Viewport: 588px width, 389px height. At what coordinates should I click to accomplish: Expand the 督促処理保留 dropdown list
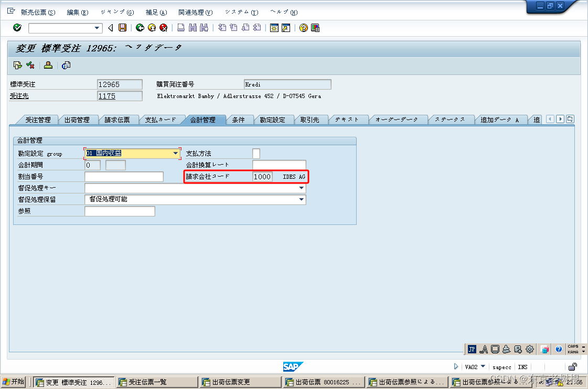tap(301, 199)
